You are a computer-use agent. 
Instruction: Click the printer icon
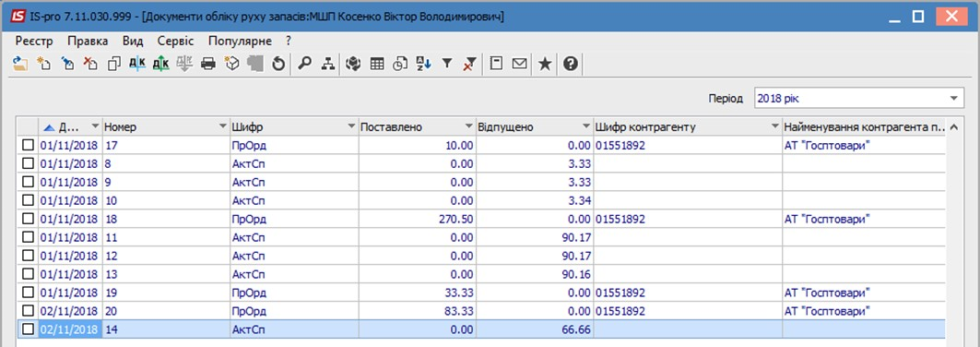(208, 64)
